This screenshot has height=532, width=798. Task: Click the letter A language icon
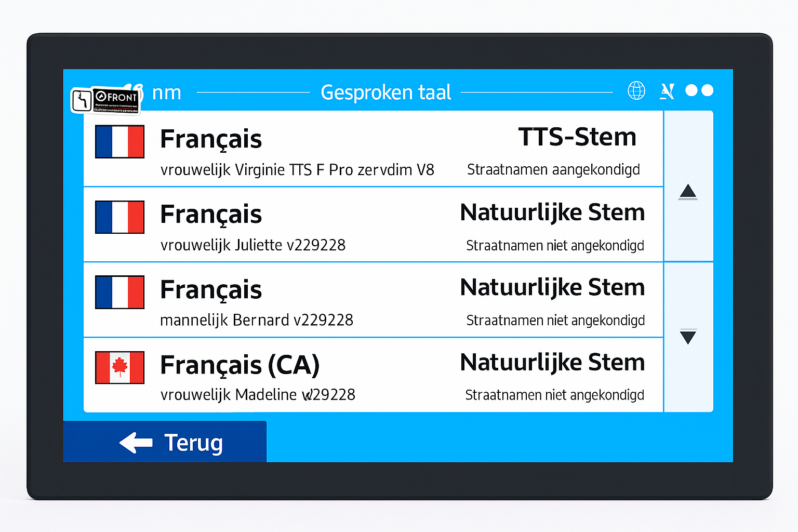tap(667, 91)
